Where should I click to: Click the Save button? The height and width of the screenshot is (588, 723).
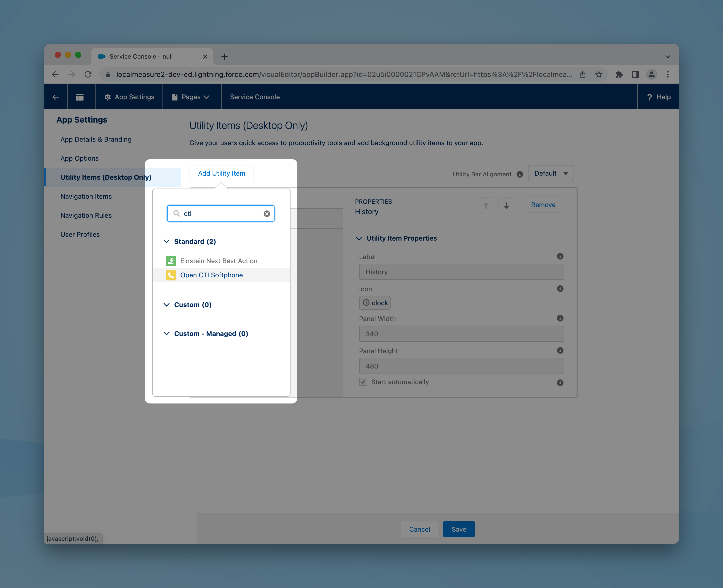(x=458, y=529)
